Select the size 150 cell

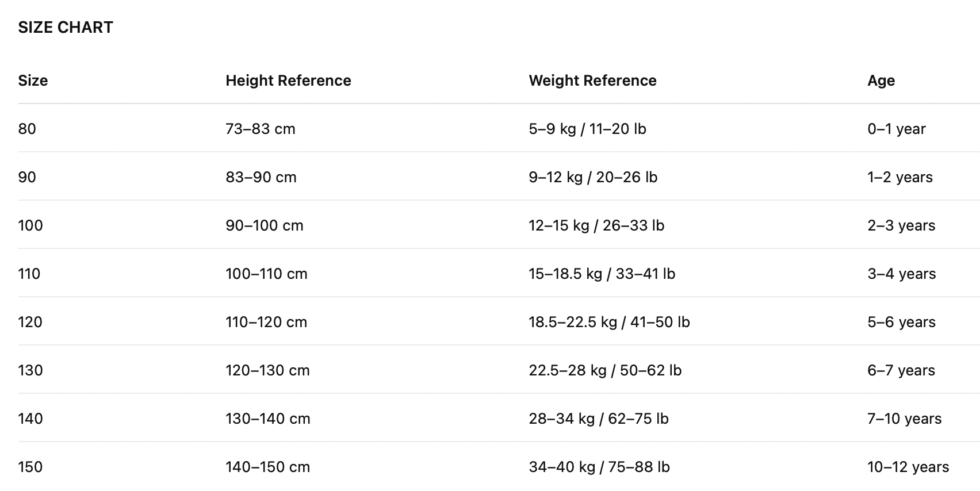pos(30,467)
